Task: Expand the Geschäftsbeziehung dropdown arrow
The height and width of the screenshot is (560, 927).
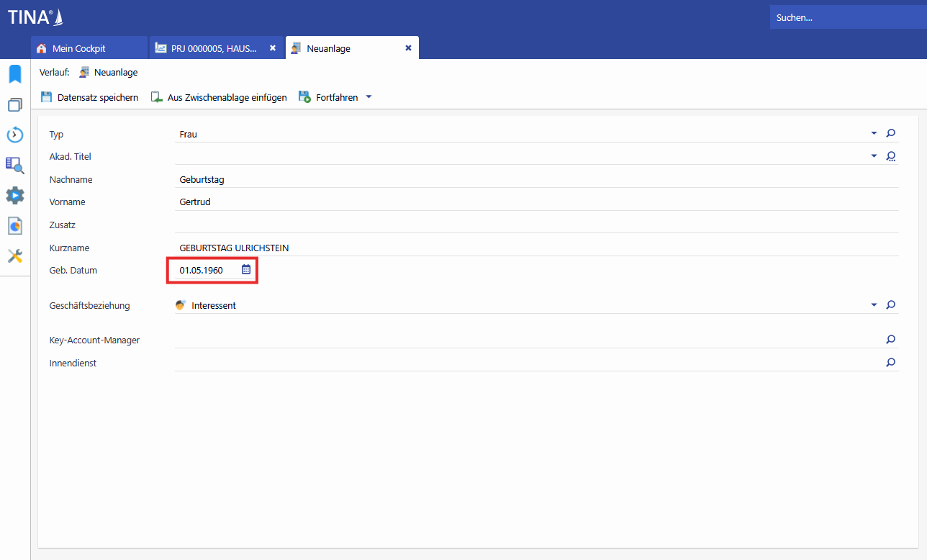Action: [874, 305]
